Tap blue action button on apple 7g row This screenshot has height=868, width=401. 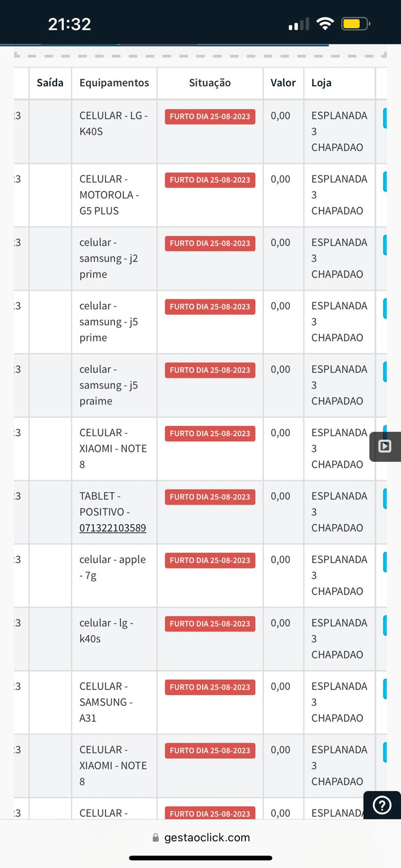pos(385,561)
